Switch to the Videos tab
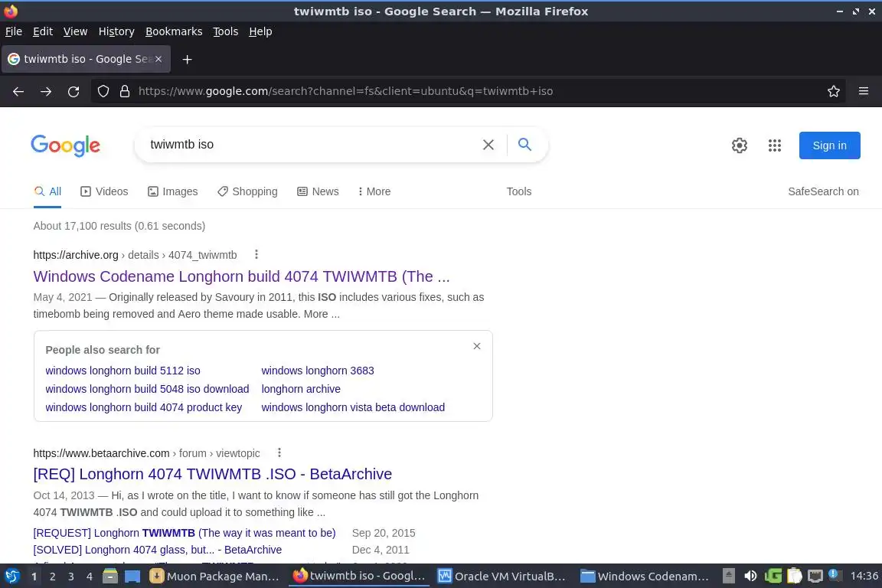882x588 pixels. coord(104,191)
